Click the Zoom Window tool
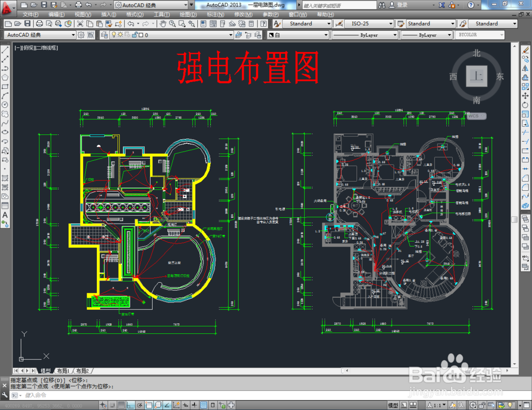Viewport: 532px width, 410px height. pyautogui.click(x=182, y=23)
